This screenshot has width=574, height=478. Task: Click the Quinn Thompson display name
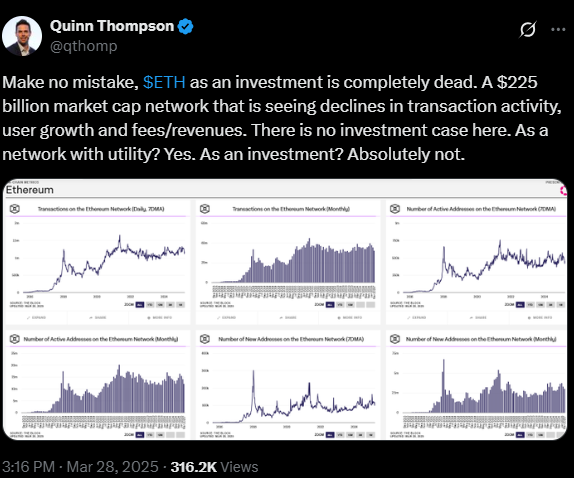112,26
